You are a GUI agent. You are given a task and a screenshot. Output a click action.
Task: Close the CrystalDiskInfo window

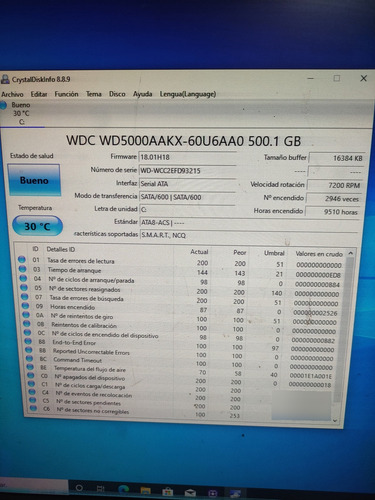click(x=363, y=78)
